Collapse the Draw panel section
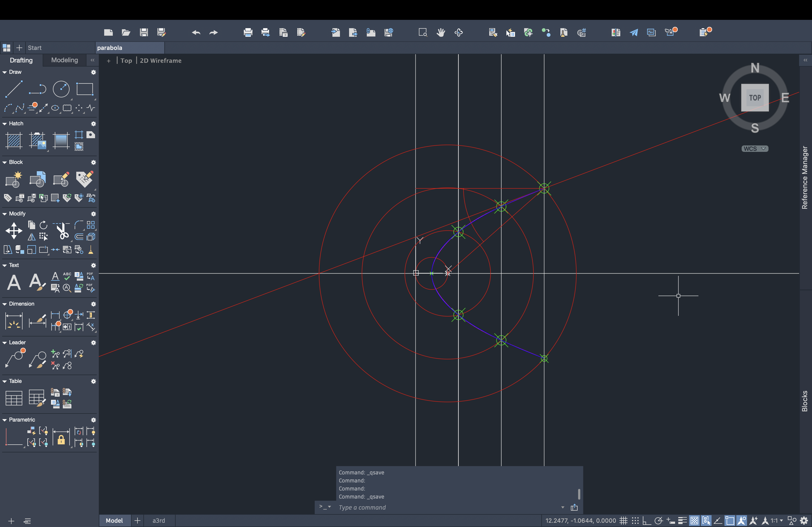This screenshot has width=812, height=527. (5, 72)
